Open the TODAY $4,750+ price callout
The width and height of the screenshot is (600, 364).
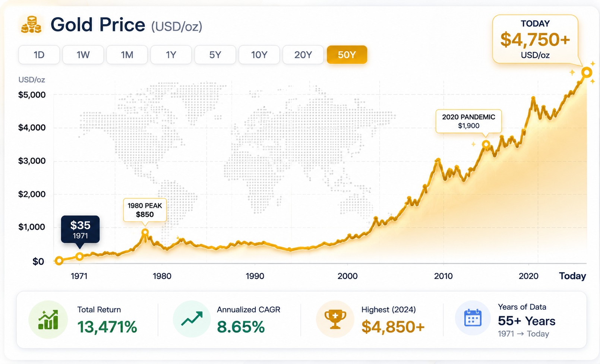point(535,39)
